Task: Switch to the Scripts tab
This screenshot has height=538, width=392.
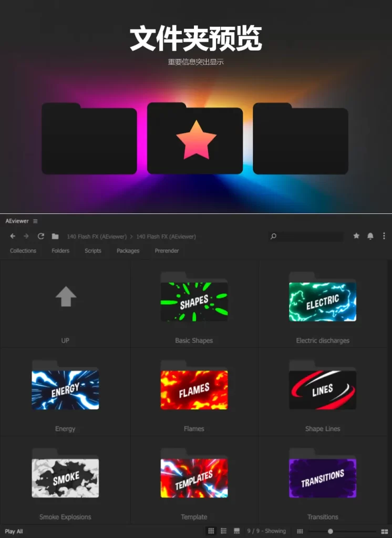Action: (93, 251)
